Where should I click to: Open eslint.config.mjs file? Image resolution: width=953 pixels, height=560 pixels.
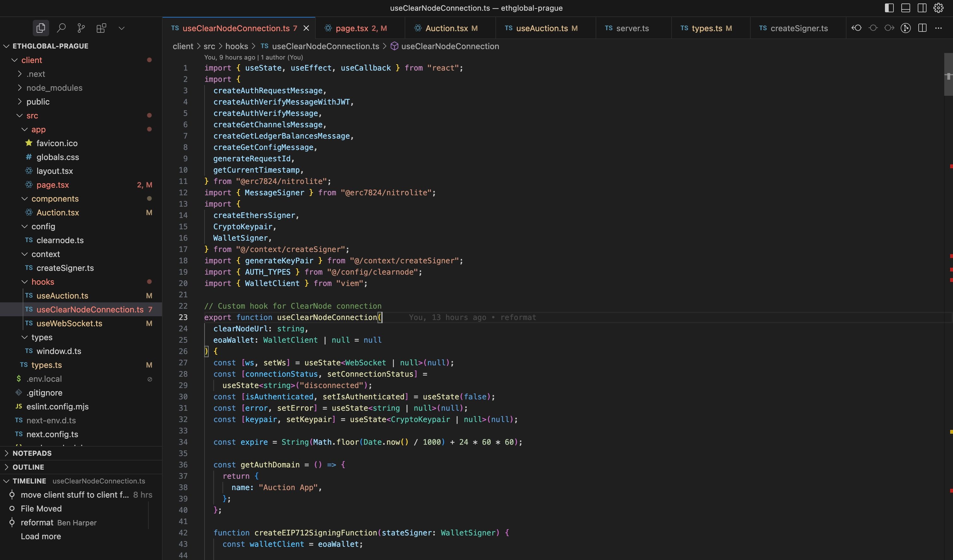pyautogui.click(x=81, y=407)
